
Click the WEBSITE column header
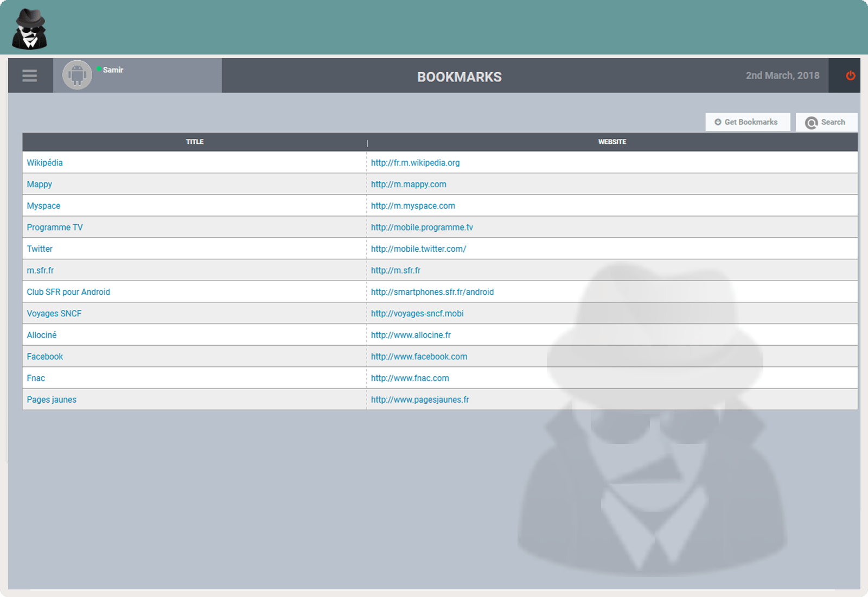tap(612, 142)
